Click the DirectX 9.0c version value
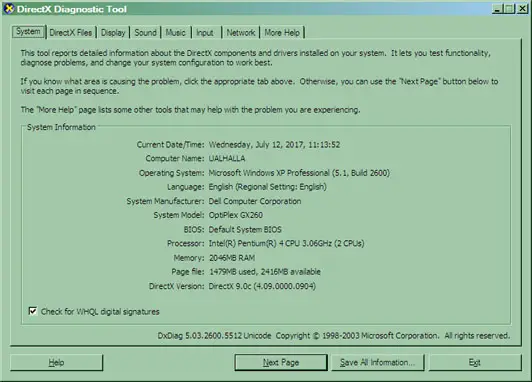 pyautogui.click(x=262, y=286)
